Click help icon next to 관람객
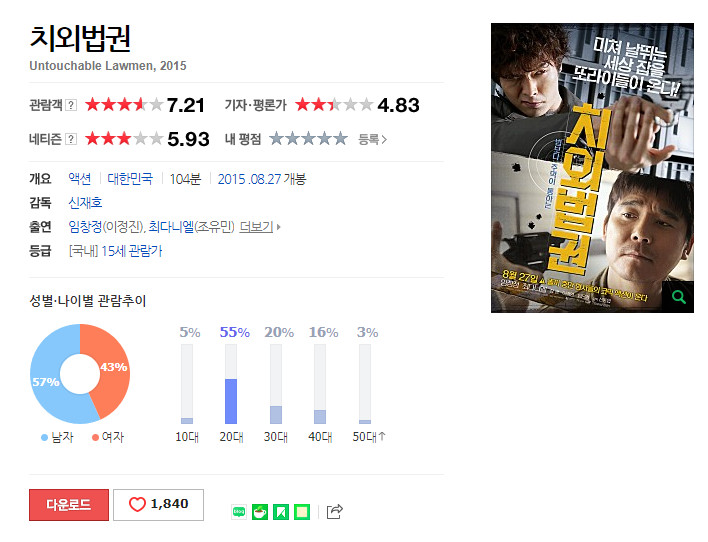This screenshot has width=708, height=542. (71, 105)
